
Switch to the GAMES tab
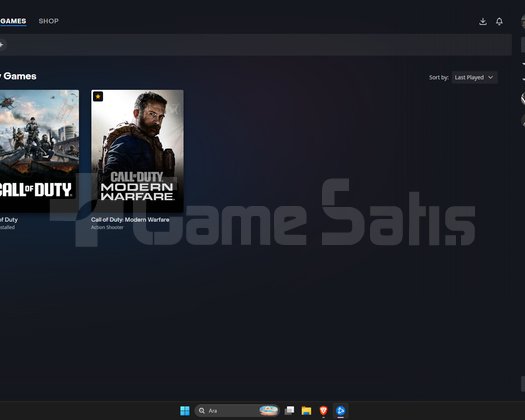pyautogui.click(x=13, y=21)
